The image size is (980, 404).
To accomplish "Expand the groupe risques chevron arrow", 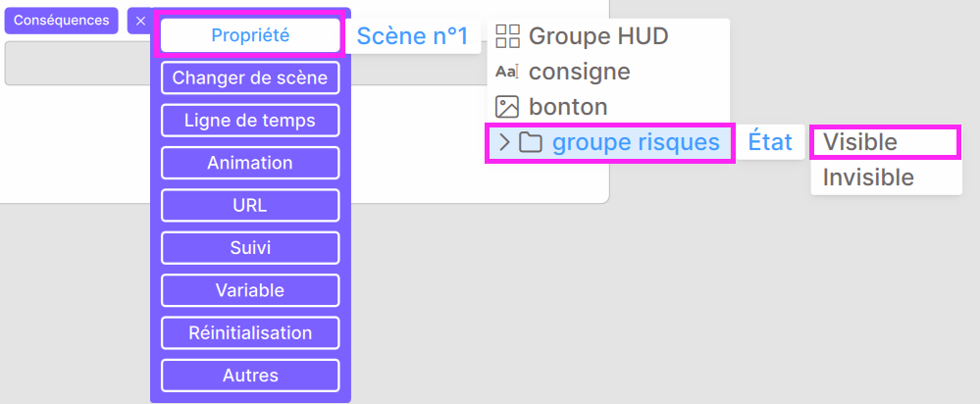I will coord(505,143).
